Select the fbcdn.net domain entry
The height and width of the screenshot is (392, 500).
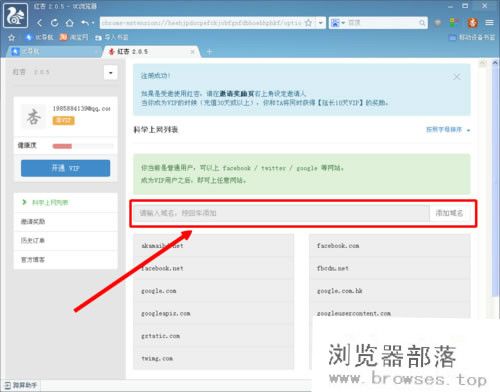coord(390,268)
